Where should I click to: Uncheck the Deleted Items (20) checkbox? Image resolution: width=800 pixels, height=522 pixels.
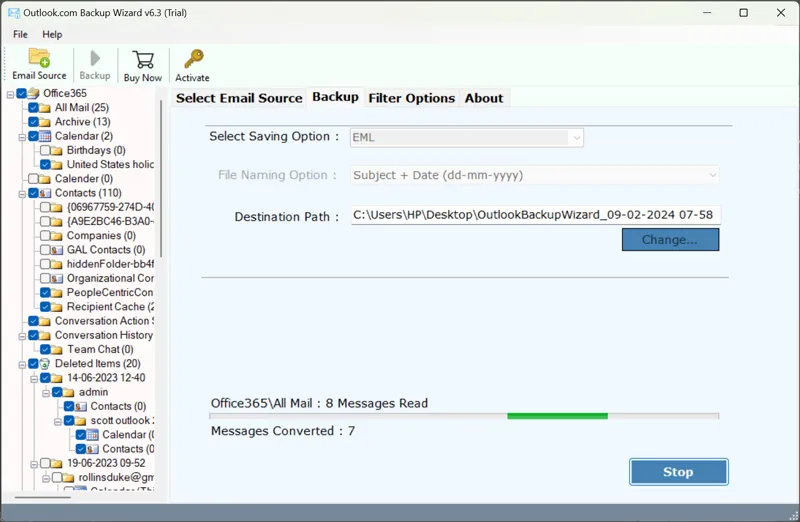point(33,364)
